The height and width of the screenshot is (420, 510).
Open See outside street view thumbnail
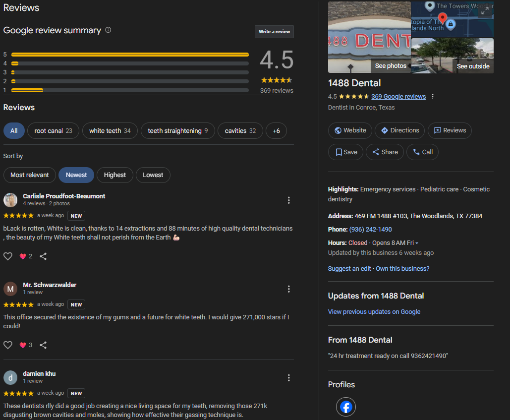click(453, 56)
